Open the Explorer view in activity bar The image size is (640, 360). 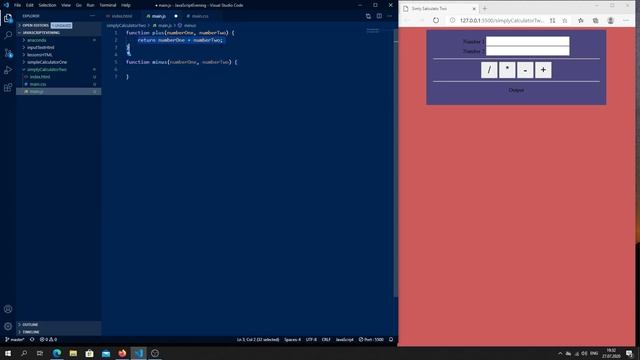(8, 18)
